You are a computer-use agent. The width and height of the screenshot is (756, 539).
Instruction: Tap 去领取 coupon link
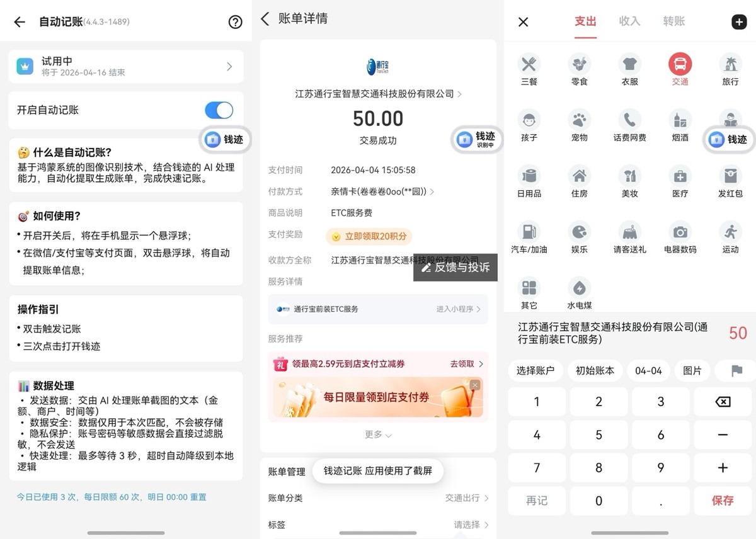click(467, 364)
